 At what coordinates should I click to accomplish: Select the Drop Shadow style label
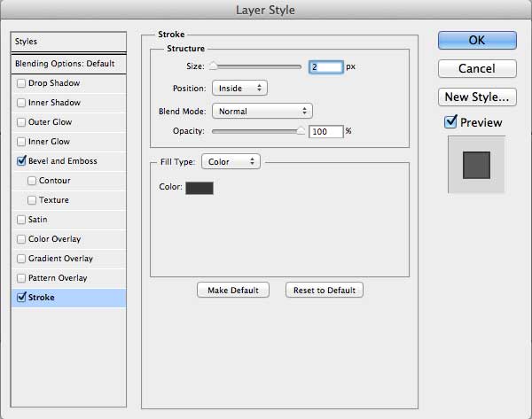[x=54, y=83]
